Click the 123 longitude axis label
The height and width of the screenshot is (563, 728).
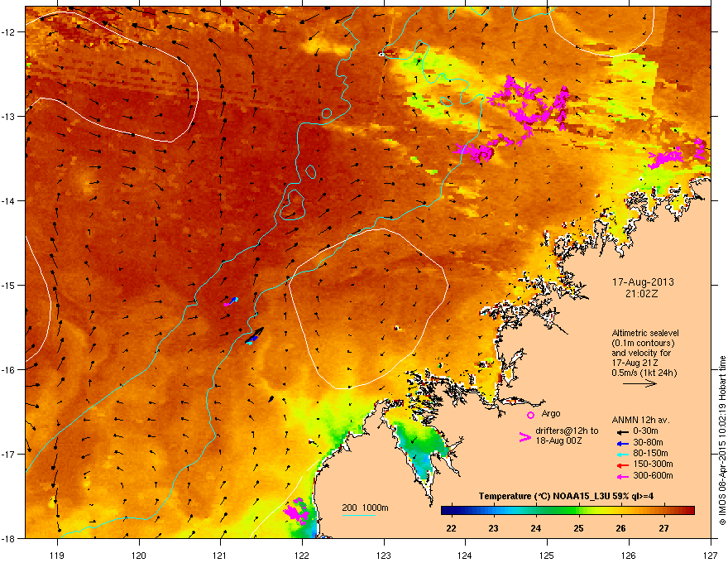point(384,555)
